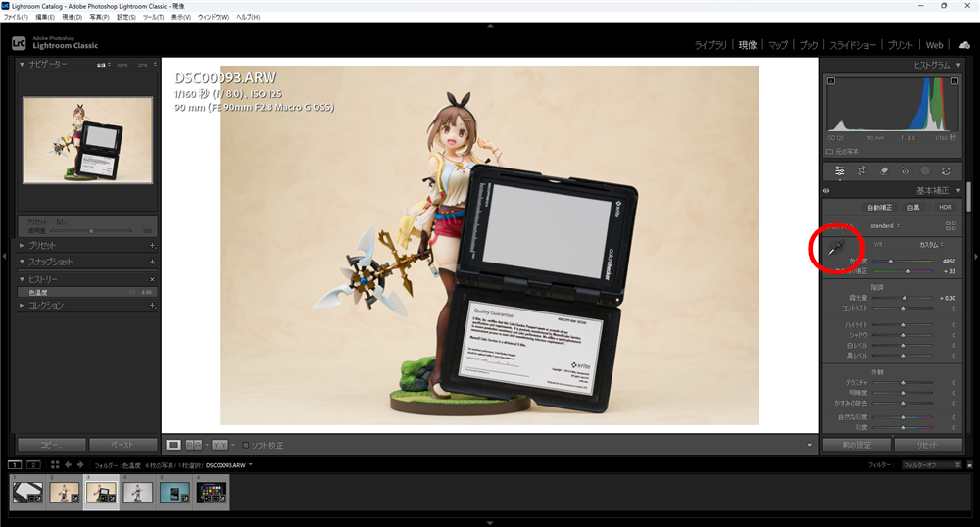Select the Crop overlay tool icon
The height and width of the screenshot is (527, 980).
pyautogui.click(x=861, y=170)
